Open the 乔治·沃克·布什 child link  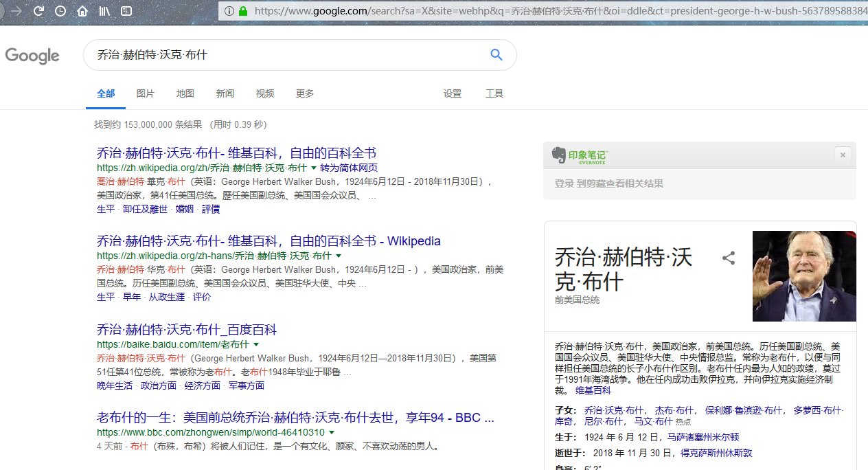[615, 410]
